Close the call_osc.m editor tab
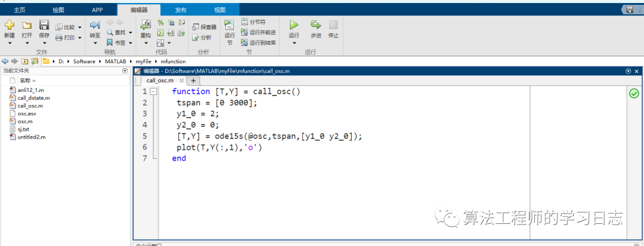This screenshot has height=246, width=644. pos(181,81)
